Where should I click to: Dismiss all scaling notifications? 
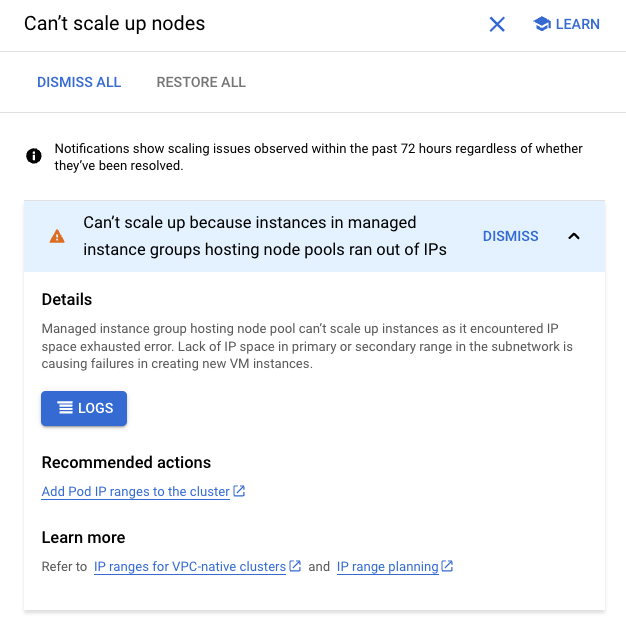[79, 82]
